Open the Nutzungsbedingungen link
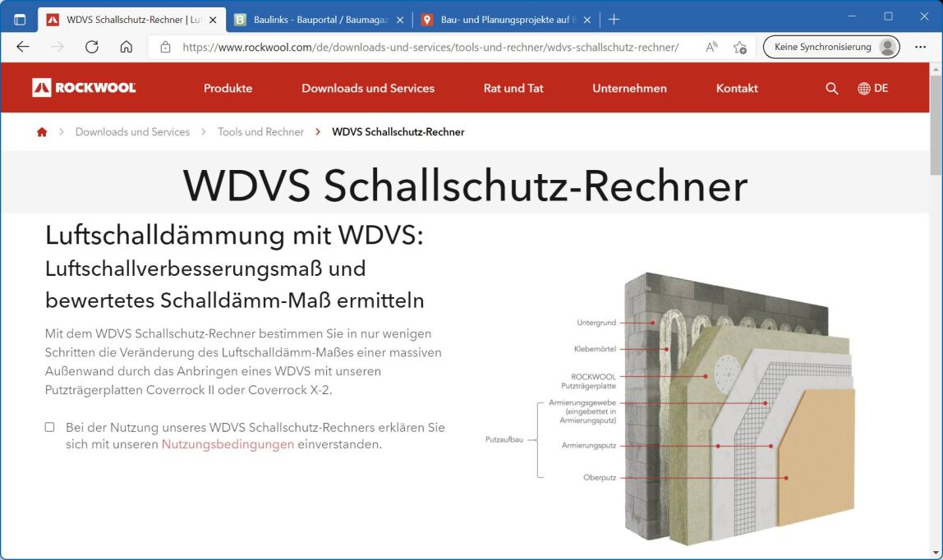Viewport: 943px width, 560px height. click(x=228, y=445)
